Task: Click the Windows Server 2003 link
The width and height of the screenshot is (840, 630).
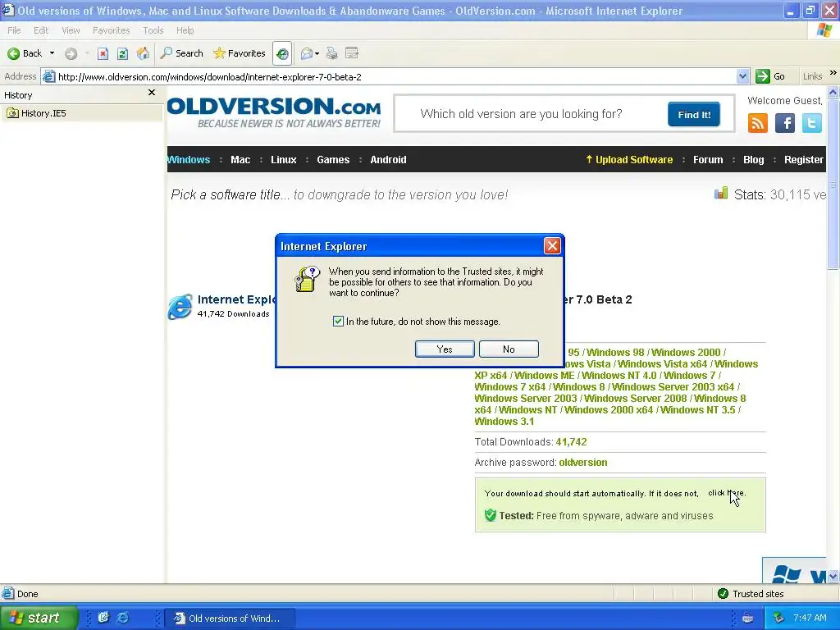Action: pyautogui.click(x=526, y=398)
